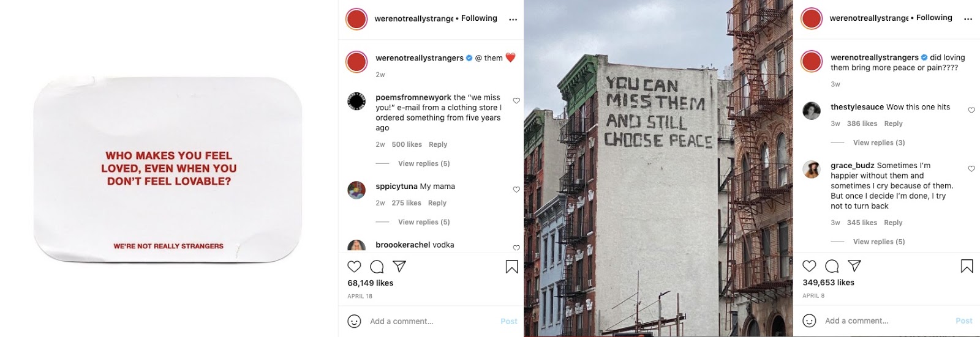Open comment bubble icon on the April 18 post
980x337 pixels.
[x=377, y=266]
